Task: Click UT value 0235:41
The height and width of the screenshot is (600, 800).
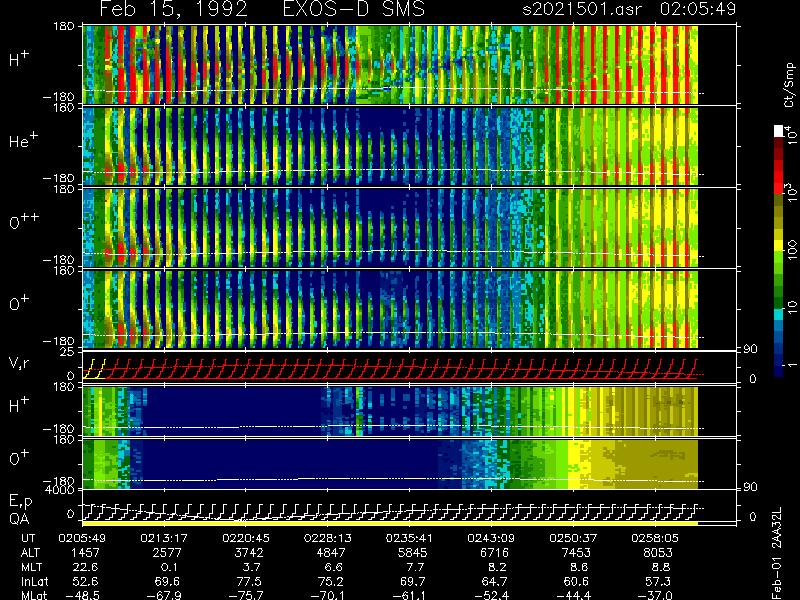Action: coord(409,538)
